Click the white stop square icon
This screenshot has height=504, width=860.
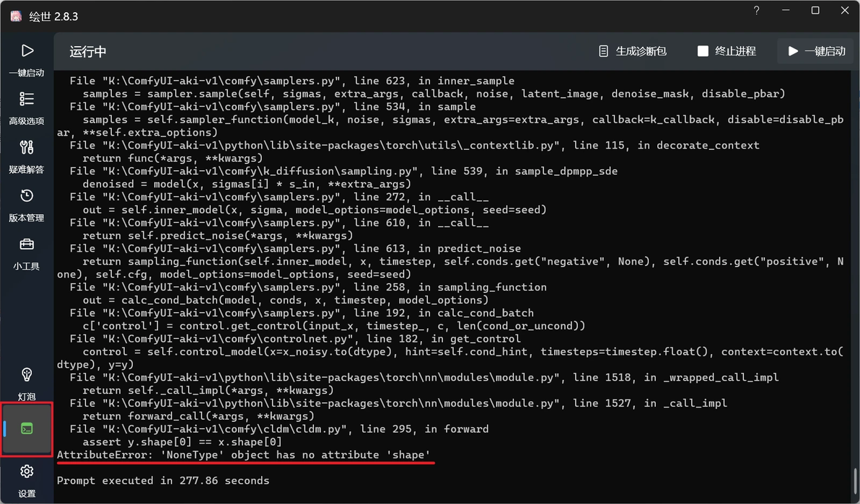coord(703,51)
